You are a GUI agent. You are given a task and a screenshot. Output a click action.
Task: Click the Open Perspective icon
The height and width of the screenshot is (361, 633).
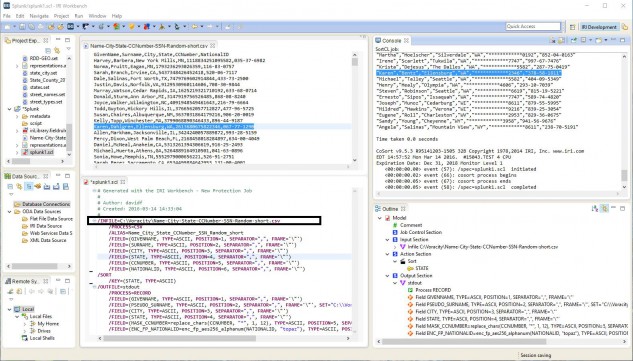tap(572, 27)
